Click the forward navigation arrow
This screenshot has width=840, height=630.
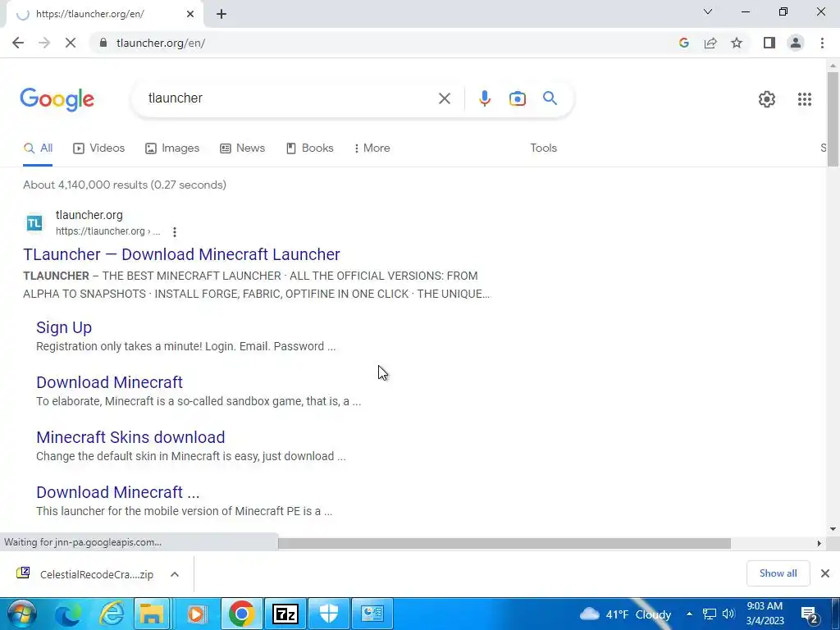point(44,43)
